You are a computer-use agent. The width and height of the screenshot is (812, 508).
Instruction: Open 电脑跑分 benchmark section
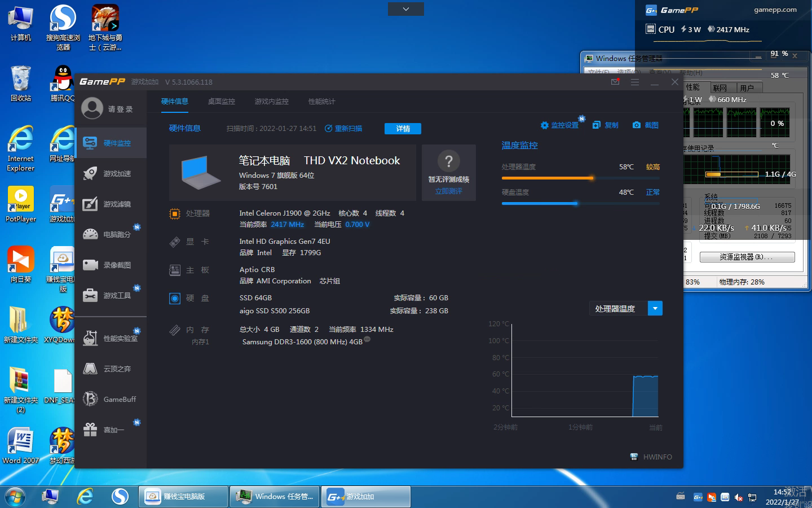click(x=111, y=234)
